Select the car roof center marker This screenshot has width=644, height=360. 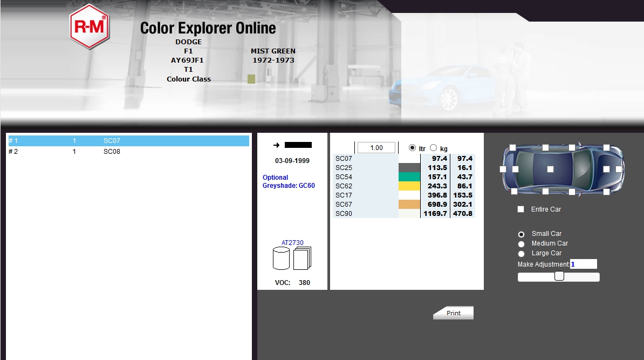tap(550, 169)
